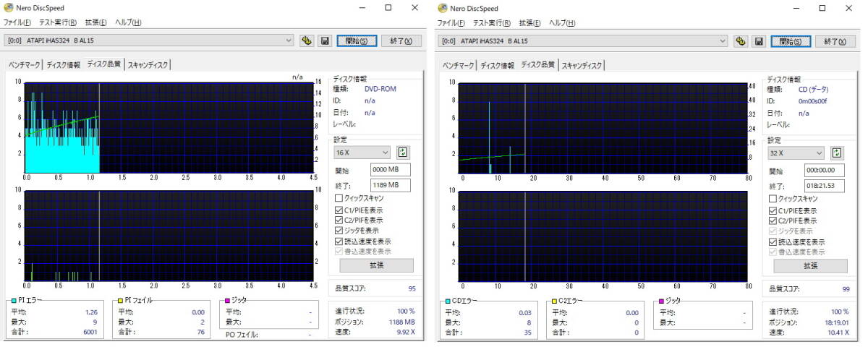Click the drive options icon in left window
The height and width of the screenshot is (347, 868).
[x=307, y=40]
